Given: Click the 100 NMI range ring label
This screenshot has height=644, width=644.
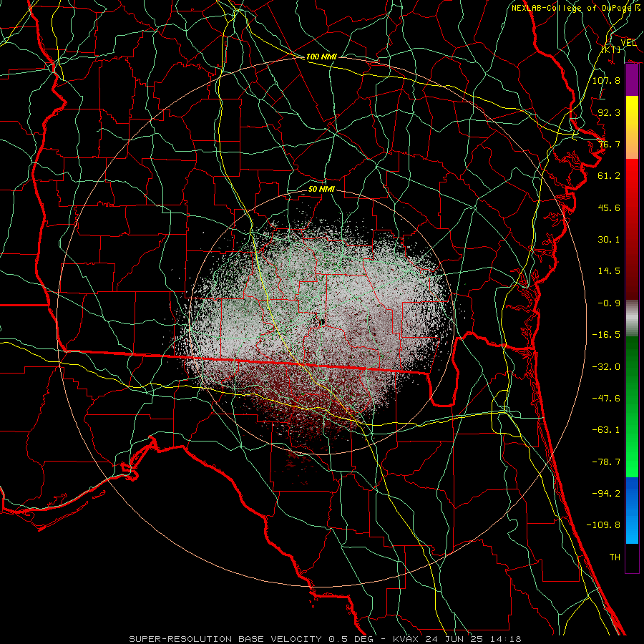Looking at the screenshot, I should pyautogui.click(x=321, y=57).
